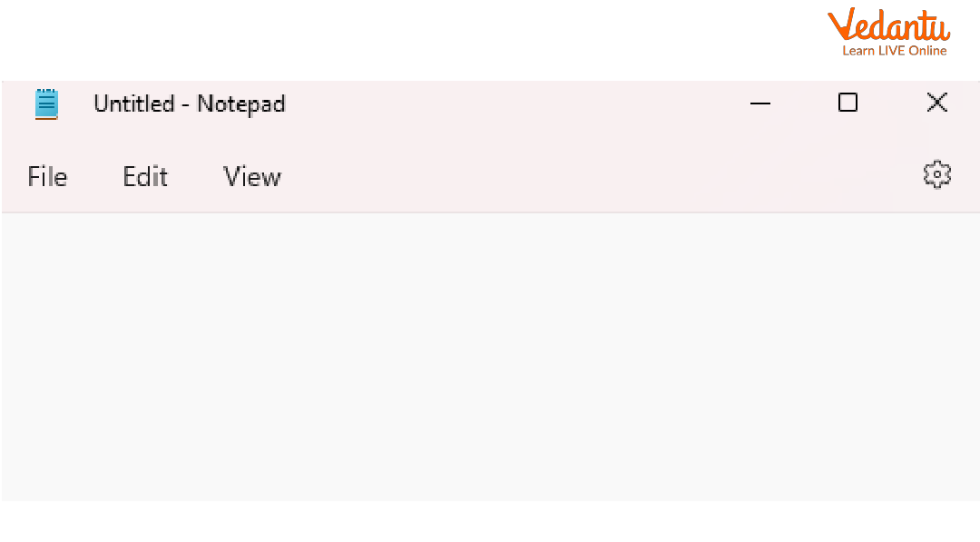Click the word "Notepad" in the window title
This screenshot has width=980, height=542.
click(x=241, y=104)
